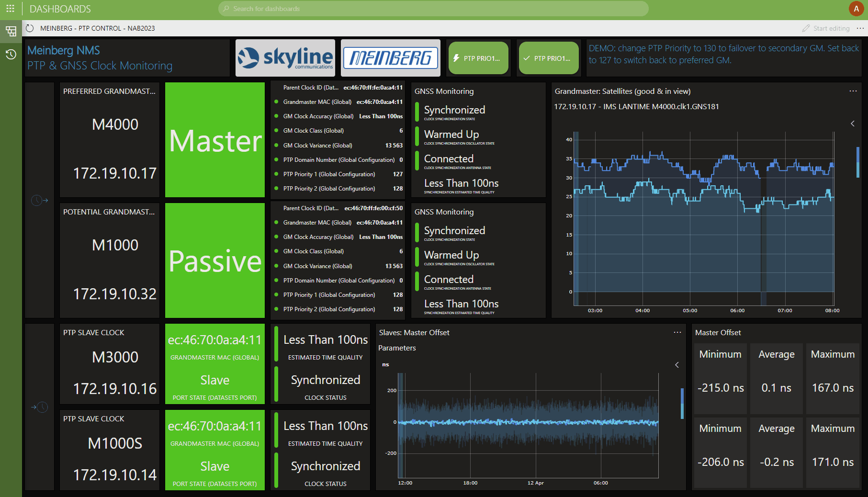Click the Maximum 171.0 ns value
This screenshot has height=497, width=868.
coord(833,462)
